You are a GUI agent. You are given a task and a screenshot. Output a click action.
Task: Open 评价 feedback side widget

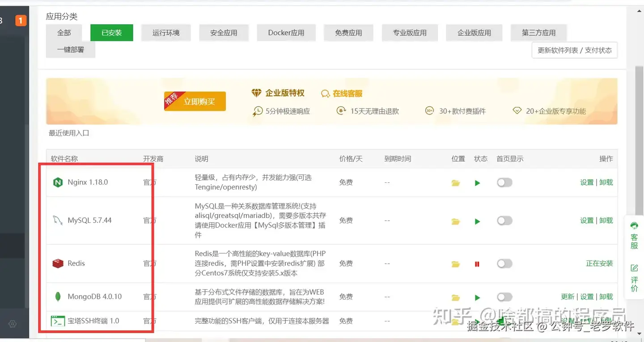(634, 278)
